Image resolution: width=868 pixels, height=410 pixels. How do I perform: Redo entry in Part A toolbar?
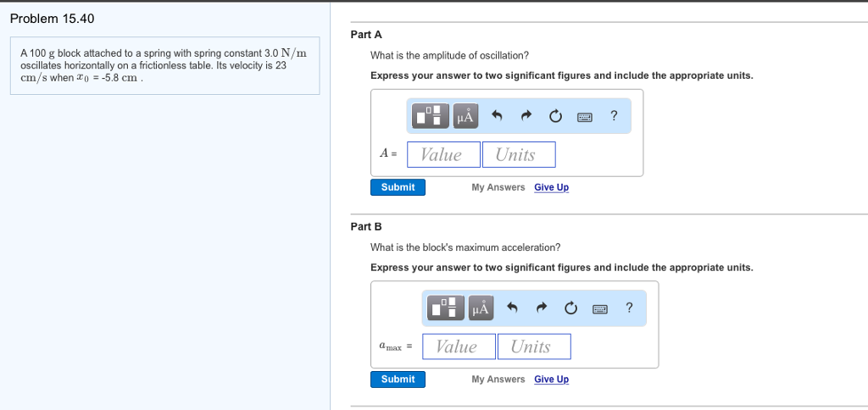pyautogui.click(x=526, y=117)
